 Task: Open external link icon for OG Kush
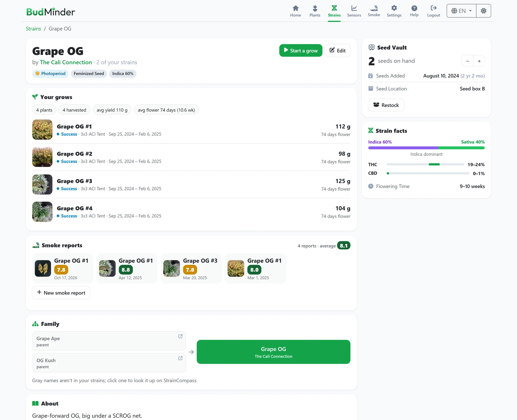coord(180,358)
